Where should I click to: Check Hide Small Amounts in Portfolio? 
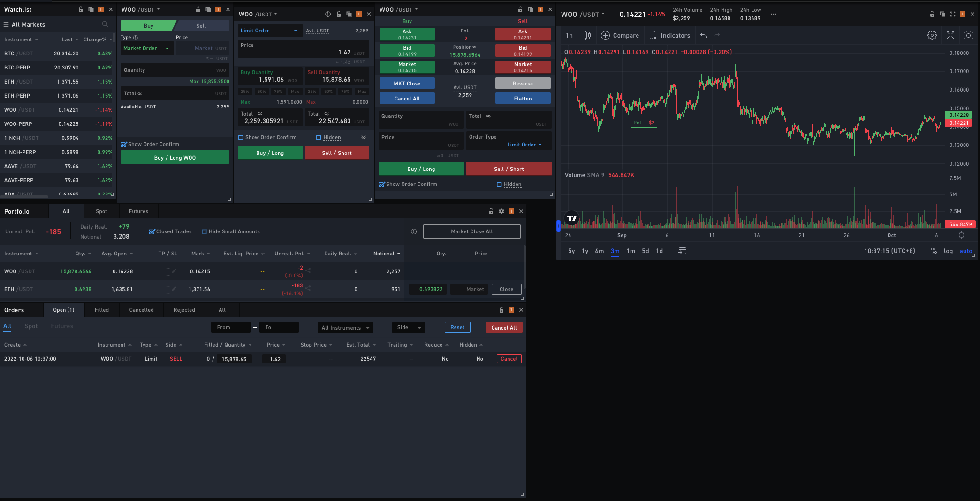point(204,232)
